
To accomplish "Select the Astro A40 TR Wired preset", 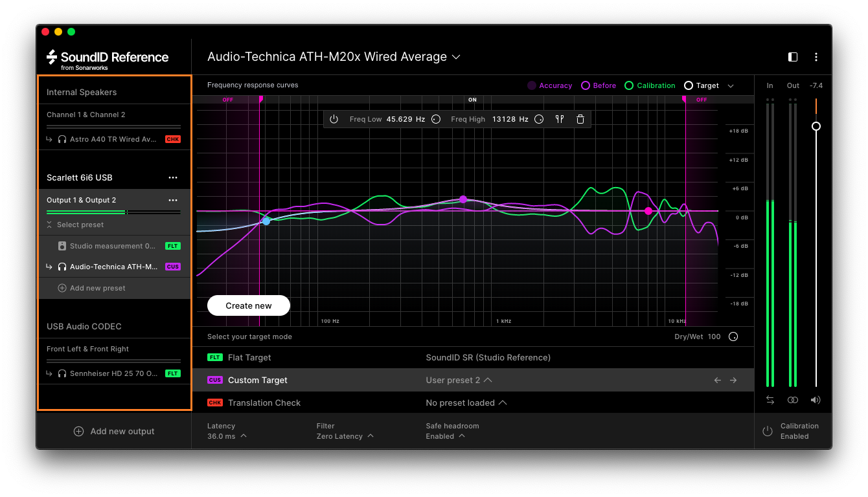I will click(114, 139).
